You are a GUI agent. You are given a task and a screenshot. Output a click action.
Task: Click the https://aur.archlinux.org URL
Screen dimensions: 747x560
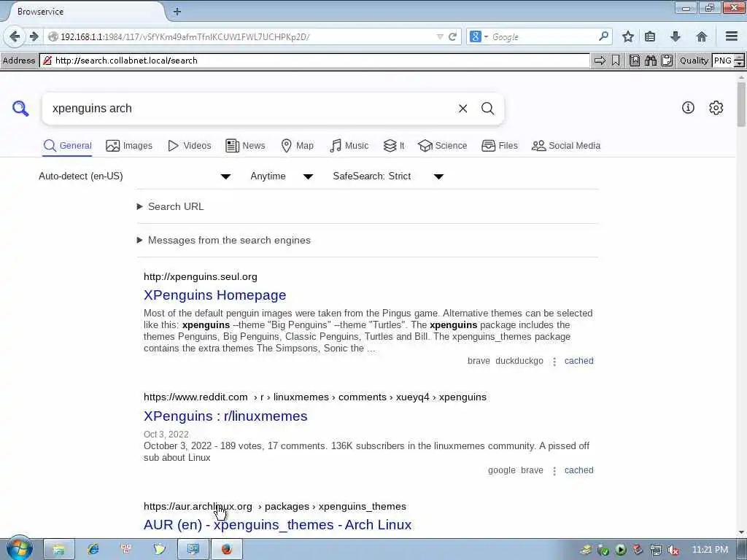(198, 507)
